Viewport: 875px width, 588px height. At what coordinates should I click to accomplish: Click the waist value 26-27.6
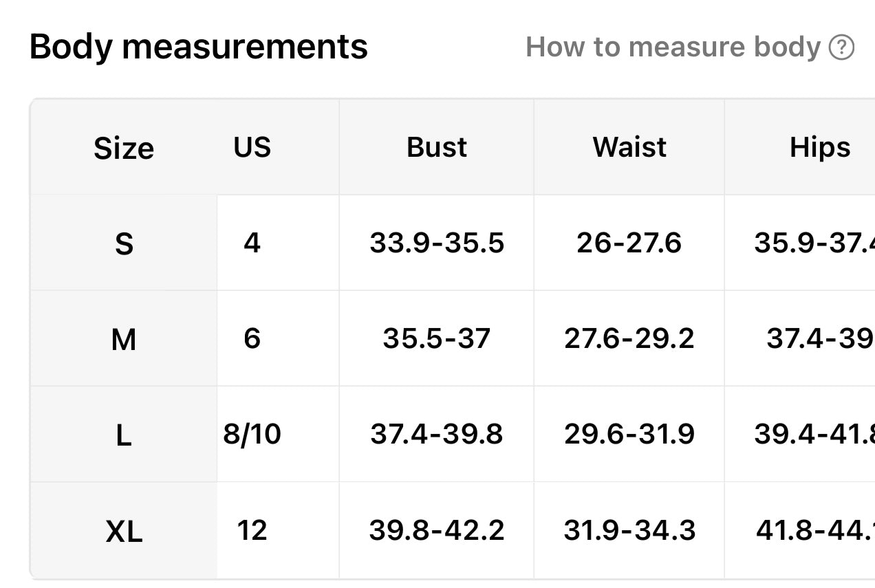629,243
